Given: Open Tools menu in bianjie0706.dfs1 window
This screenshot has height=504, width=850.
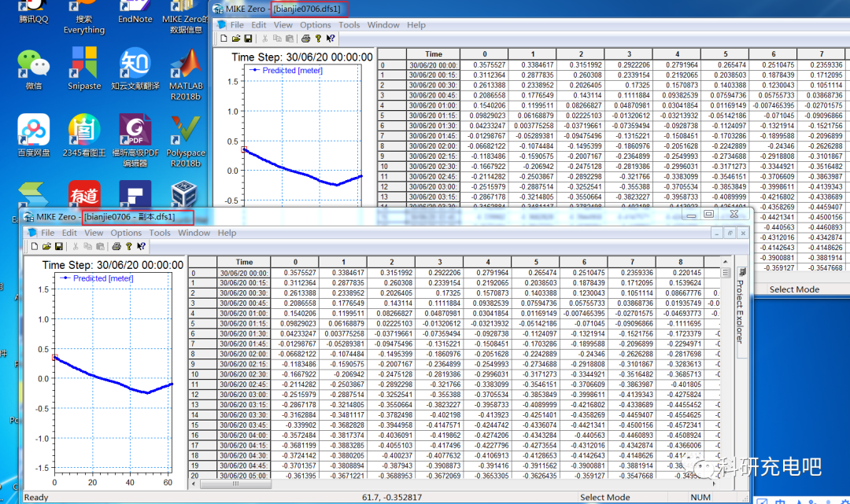Looking at the screenshot, I should 349,25.
